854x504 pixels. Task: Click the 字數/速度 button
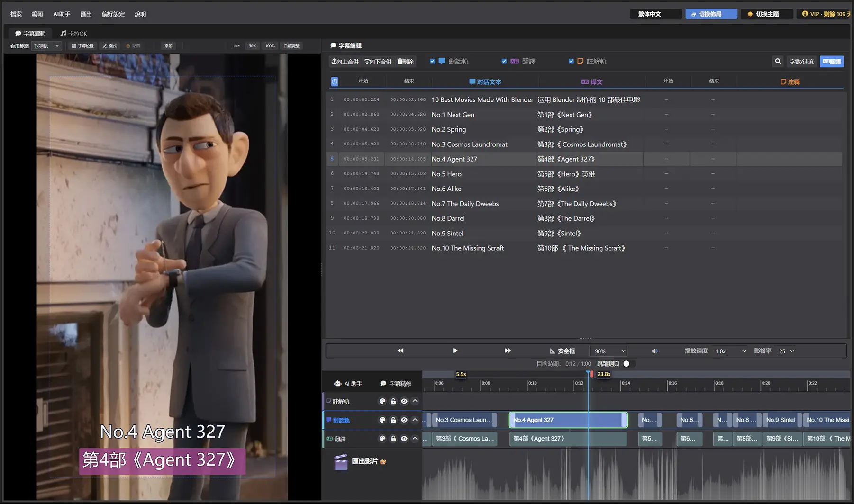[x=801, y=62]
